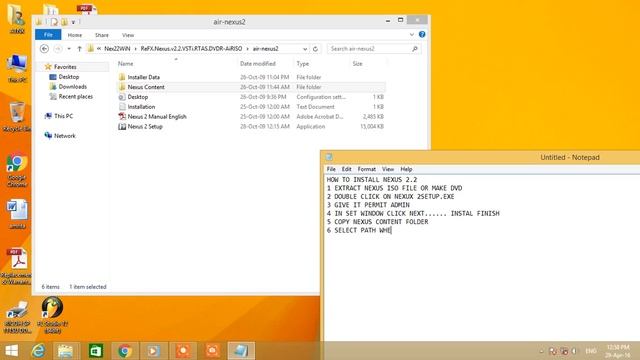The image size is (640, 360).
Task: Open the File ribbon tab in Explorer
Action: pos(48,35)
